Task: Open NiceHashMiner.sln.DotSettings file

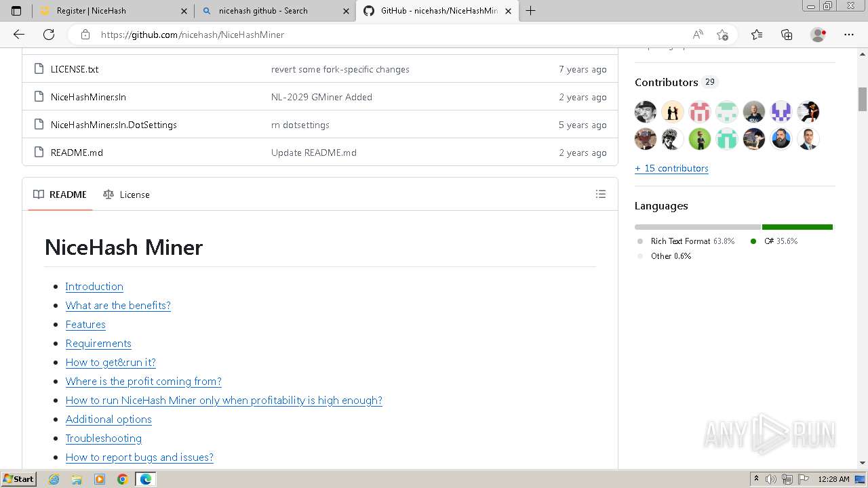Action: click(114, 125)
